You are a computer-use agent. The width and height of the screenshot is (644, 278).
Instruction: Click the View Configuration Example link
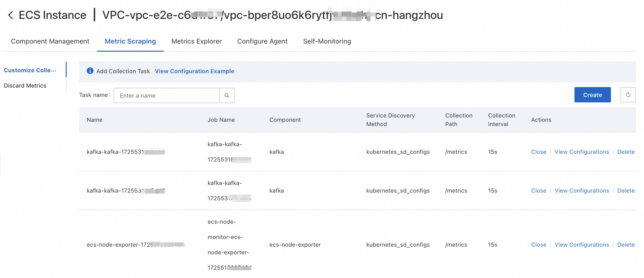pyautogui.click(x=194, y=71)
